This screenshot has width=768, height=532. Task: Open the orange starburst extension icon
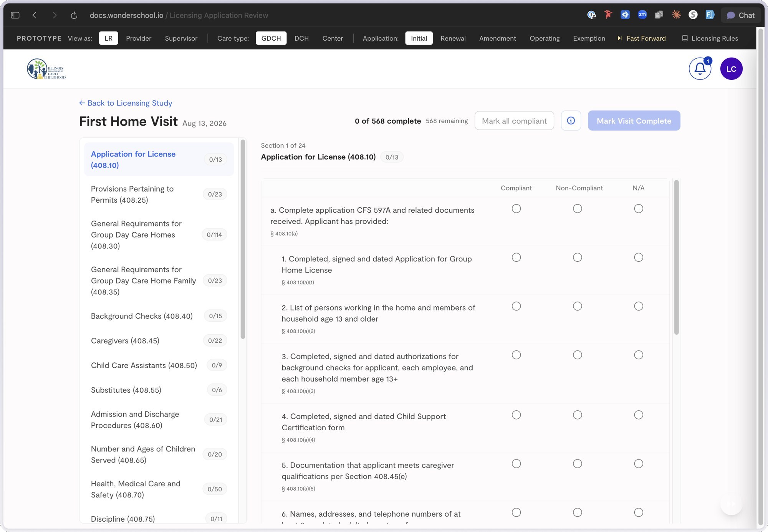coord(676,15)
